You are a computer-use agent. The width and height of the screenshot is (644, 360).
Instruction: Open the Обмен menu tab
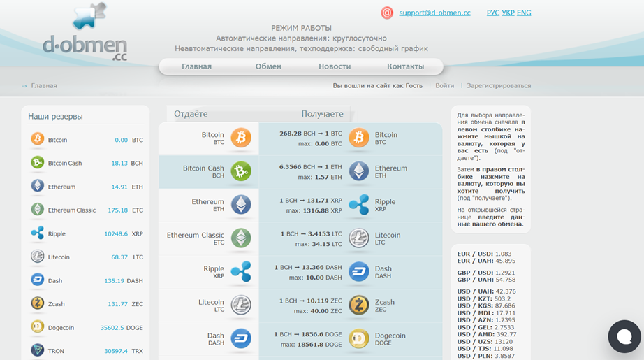coord(268,66)
